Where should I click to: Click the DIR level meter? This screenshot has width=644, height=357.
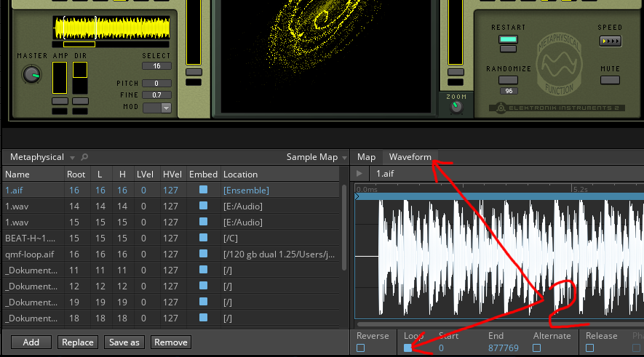tap(80, 78)
